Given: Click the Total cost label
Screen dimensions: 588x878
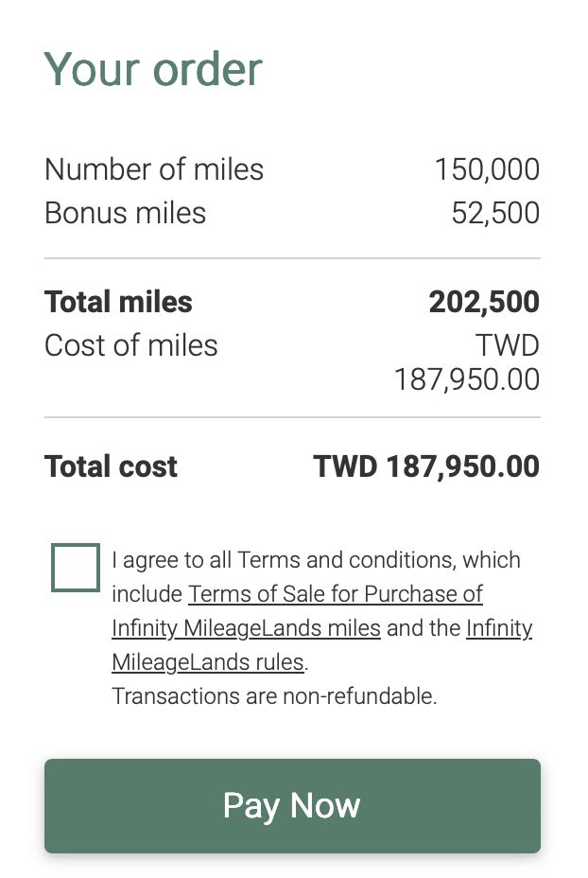Looking at the screenshot, I should pyautogui.click(x=110, y=466).
